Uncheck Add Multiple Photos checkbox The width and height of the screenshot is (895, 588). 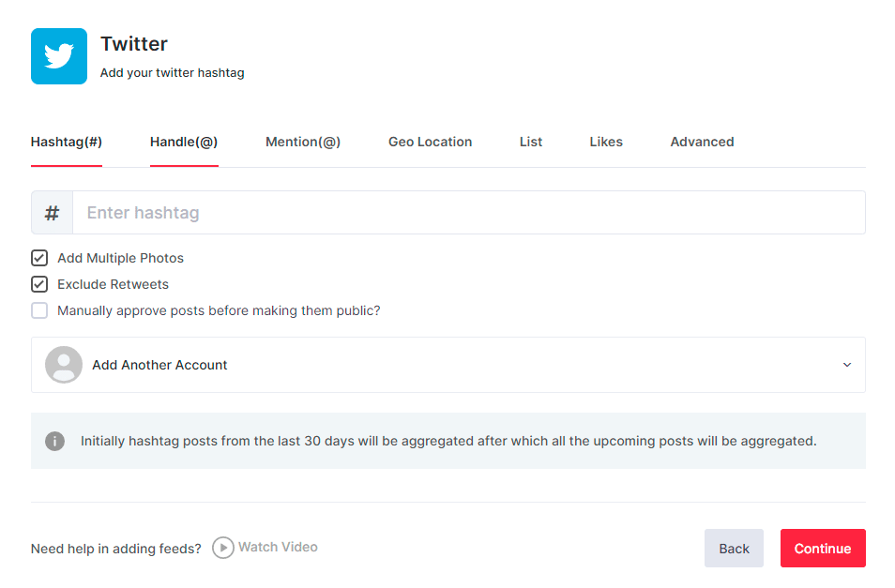39,258
